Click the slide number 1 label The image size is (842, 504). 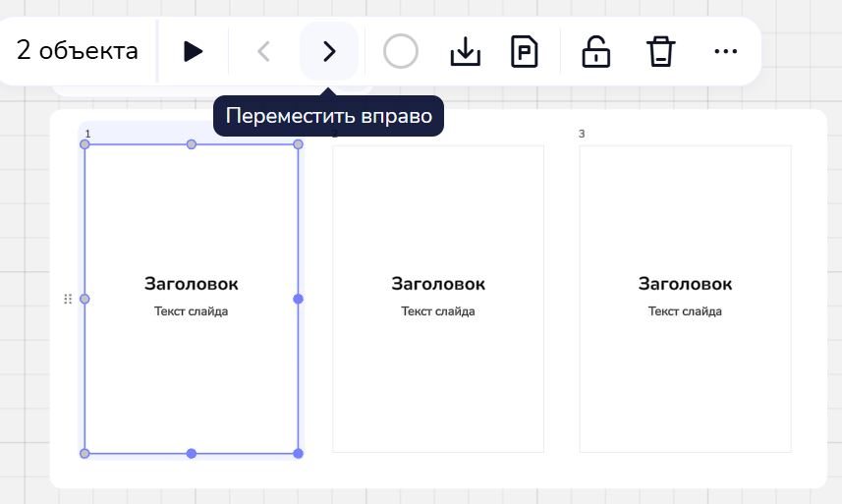(x=88, y=134)
